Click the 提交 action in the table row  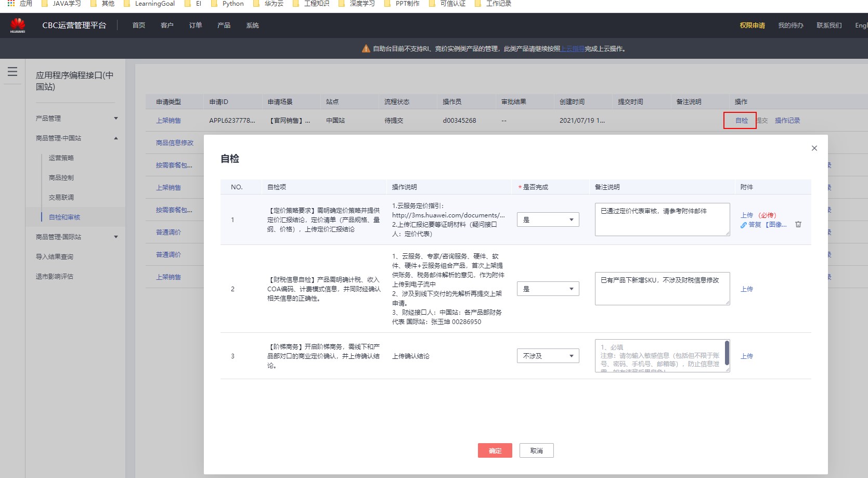[x=762, y=121]
